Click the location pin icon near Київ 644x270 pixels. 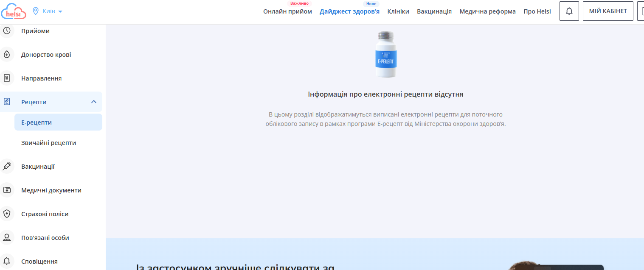[36, 11]
